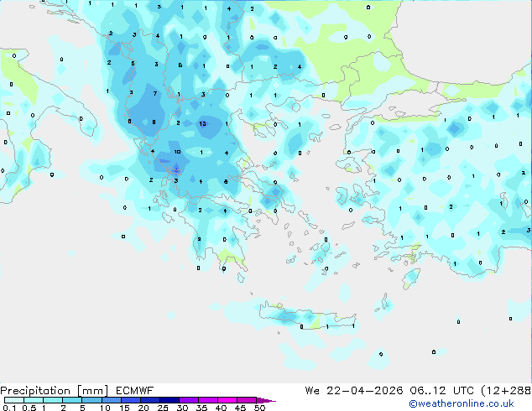Click the 'Precipitation [mm]' title label

55,391
